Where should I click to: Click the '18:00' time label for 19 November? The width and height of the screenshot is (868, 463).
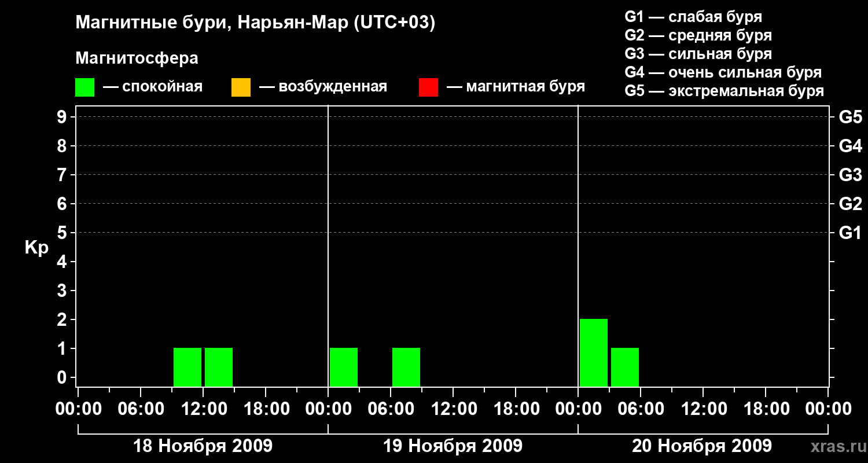point(516,409)
